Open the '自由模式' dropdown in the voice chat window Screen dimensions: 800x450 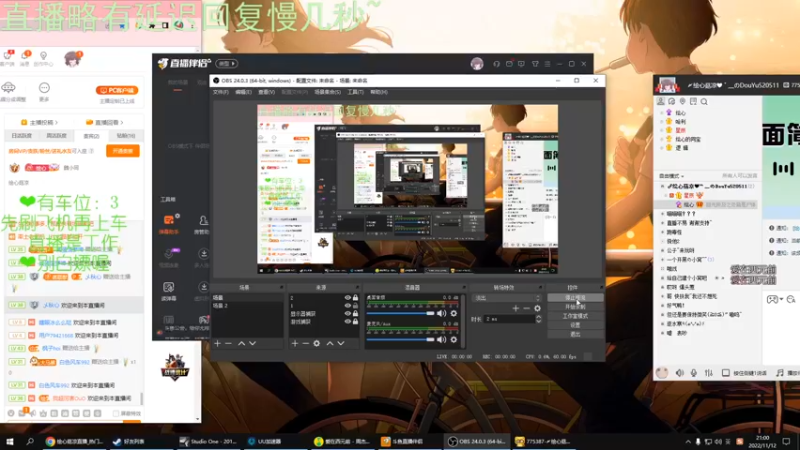671,176
